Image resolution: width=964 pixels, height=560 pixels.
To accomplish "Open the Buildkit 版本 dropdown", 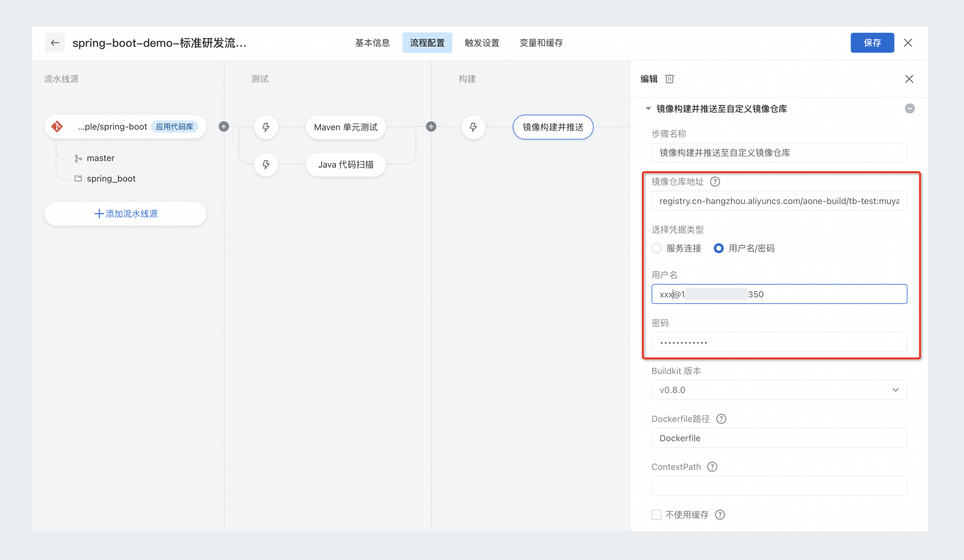I will pos(779,390).
